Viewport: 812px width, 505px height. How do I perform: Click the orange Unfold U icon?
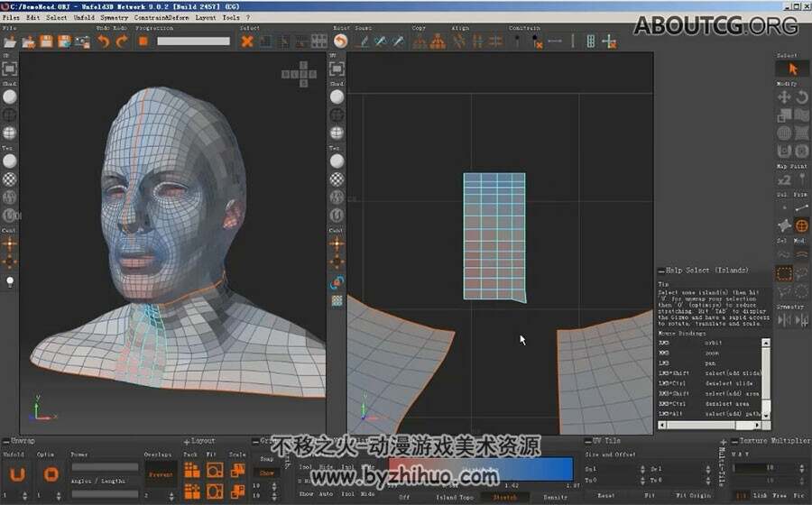[x=18, y=474]
